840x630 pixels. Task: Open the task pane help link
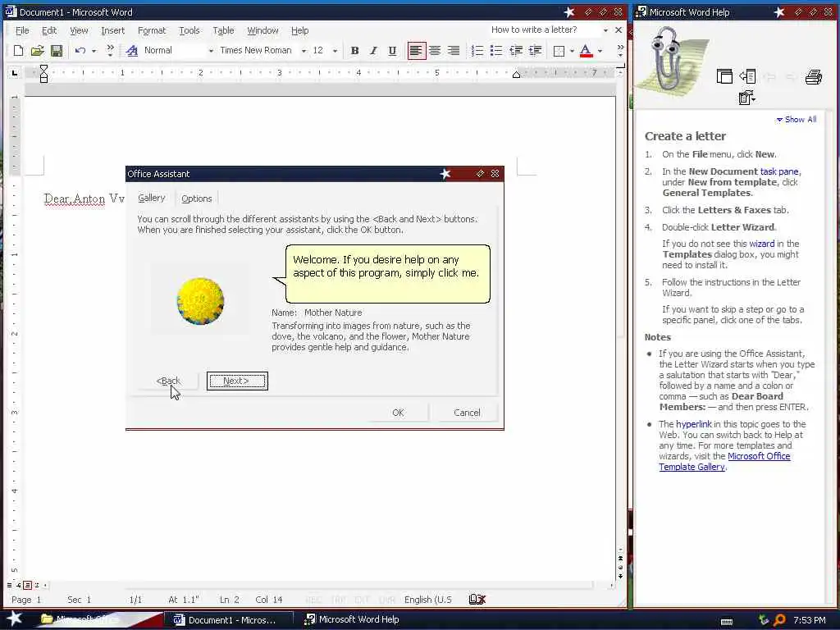click(x=779, y=171)
